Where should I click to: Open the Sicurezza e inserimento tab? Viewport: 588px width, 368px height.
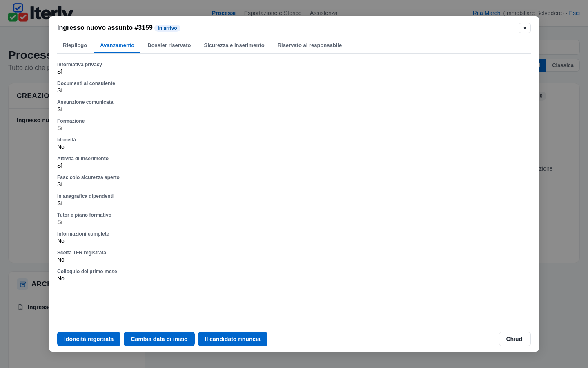coord(234,45)
